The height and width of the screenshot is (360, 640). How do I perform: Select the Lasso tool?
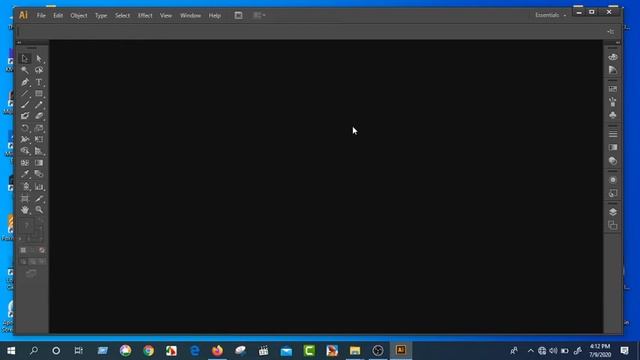[x=39, y=70]
